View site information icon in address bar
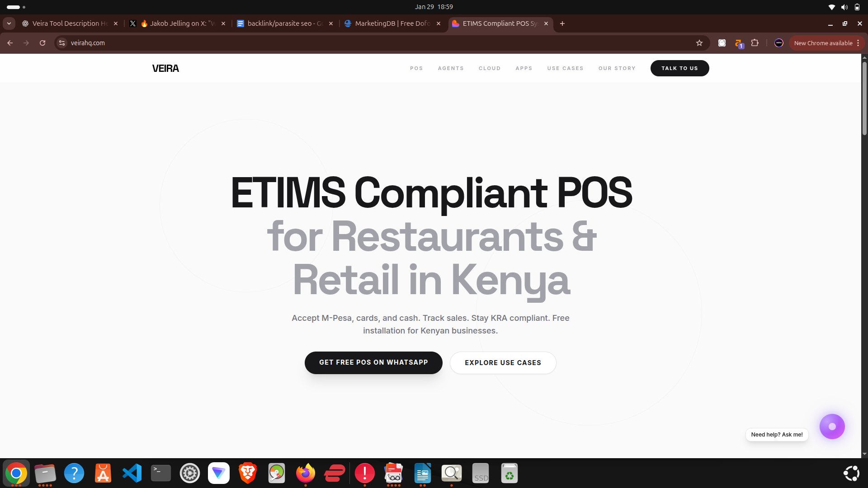Viewport: 868px width, 488px height. pyautogui.click(x=62, y=43)
